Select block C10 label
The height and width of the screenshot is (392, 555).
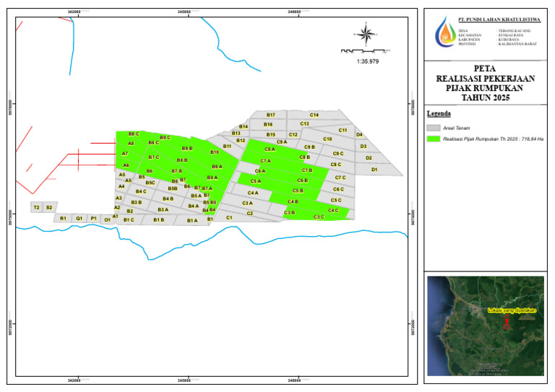(x=327, y=139)
